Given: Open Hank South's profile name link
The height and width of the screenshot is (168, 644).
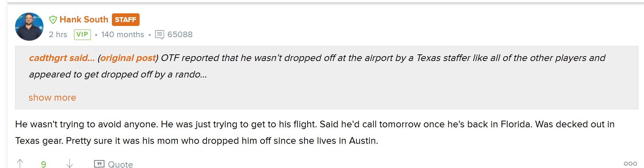Looking at the screenshot, I should 84,20.
